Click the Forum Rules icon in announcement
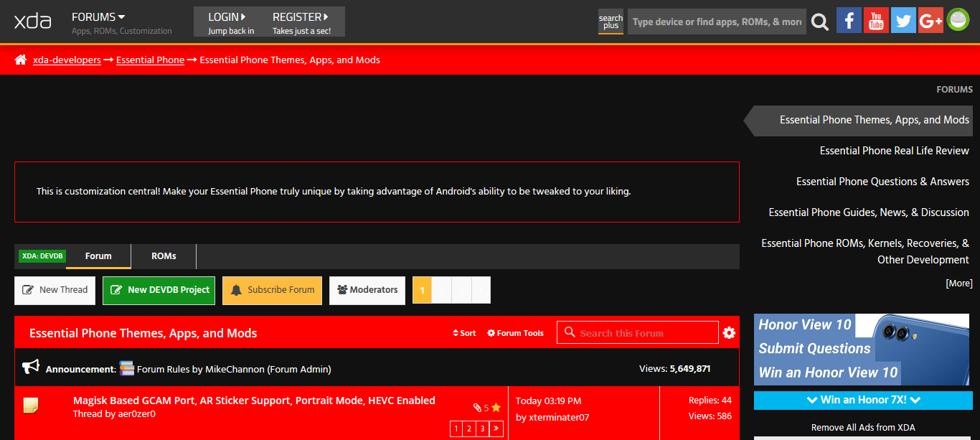The height and width of the screenshot is (440, 980). (x=127, y=368)
